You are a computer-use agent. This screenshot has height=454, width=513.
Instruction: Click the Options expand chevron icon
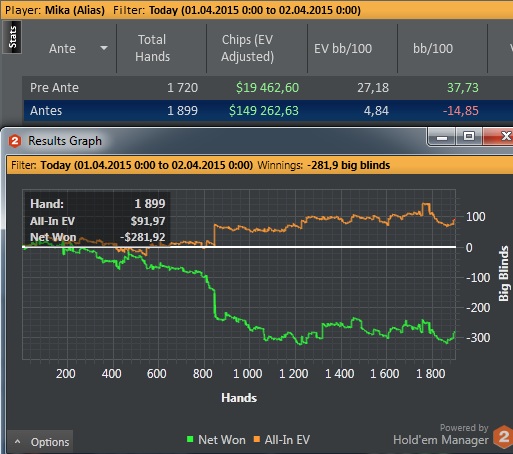[18, 442]
